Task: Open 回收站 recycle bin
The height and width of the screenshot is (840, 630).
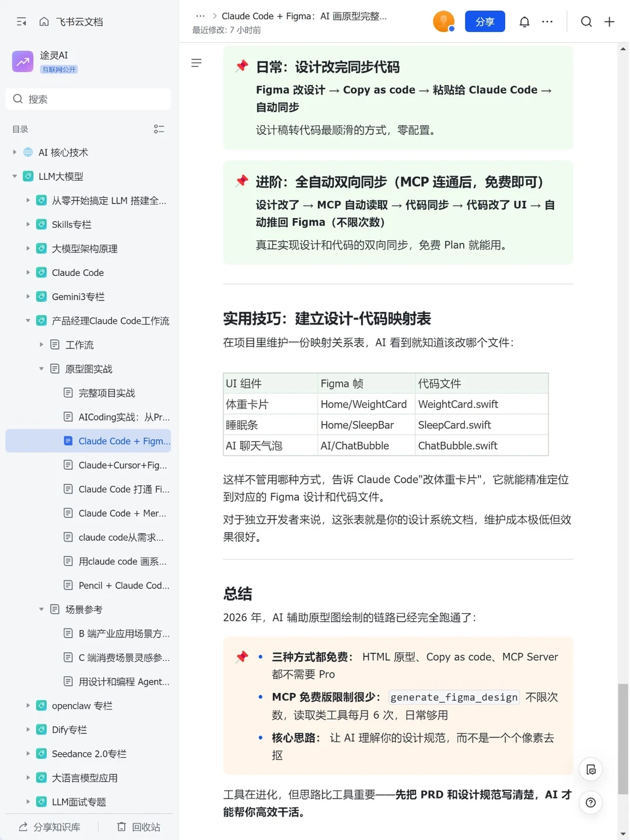Action: 139,827
